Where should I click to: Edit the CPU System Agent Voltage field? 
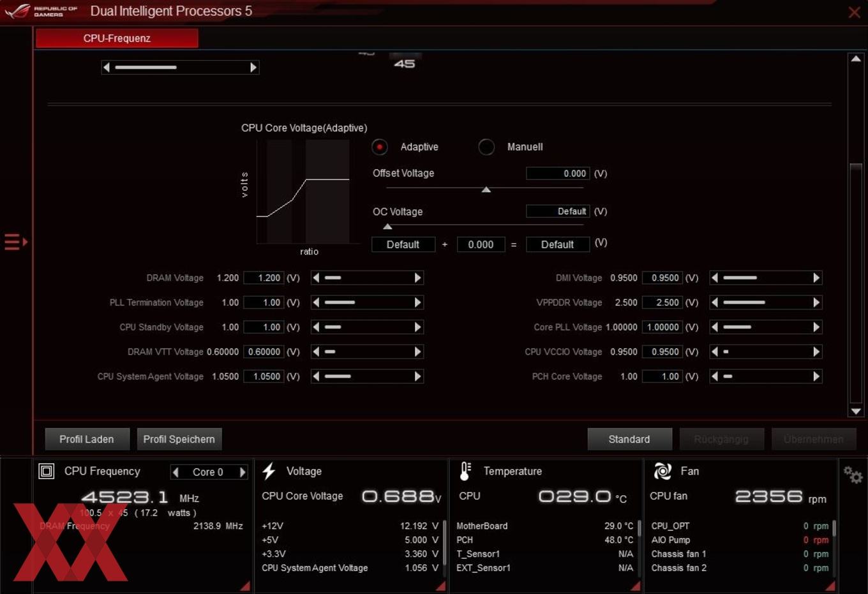pyautogui.click(x=264, y=376)
